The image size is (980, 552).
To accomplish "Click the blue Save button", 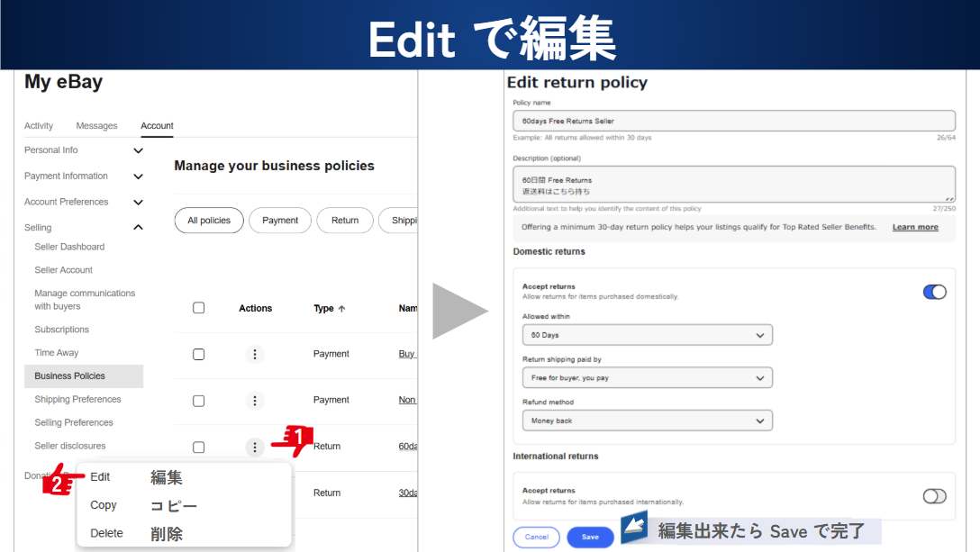I will (590, 537).
